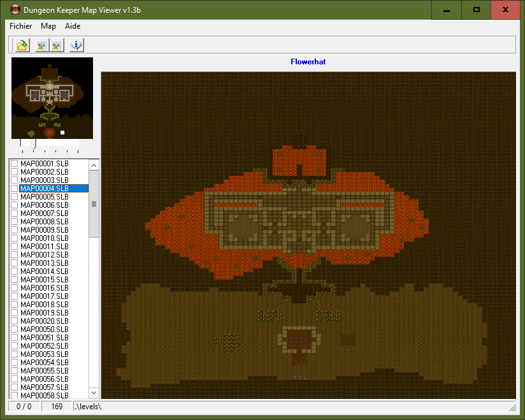Select MAP00053.SLB in the file list
Screen dimensions: 525x420
(x=44, y=354)
